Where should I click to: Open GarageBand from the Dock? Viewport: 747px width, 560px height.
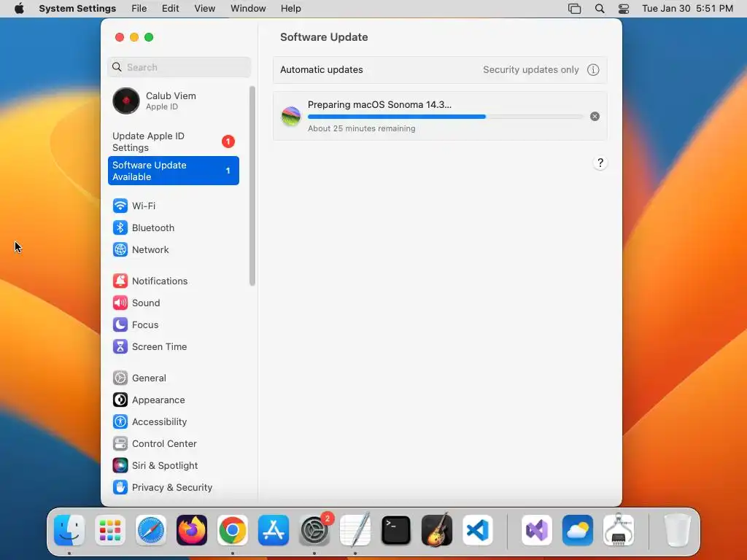coord(437,530)
